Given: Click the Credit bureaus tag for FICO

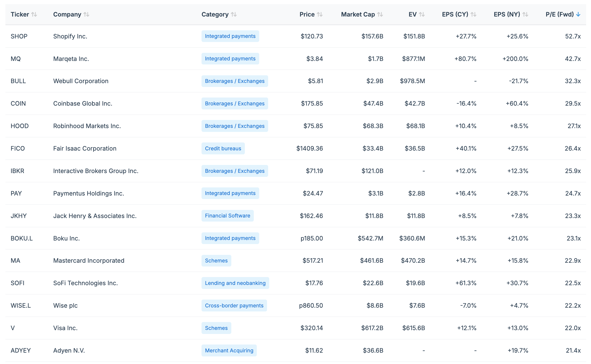Looking at the screenshot, I should (223, 148).
